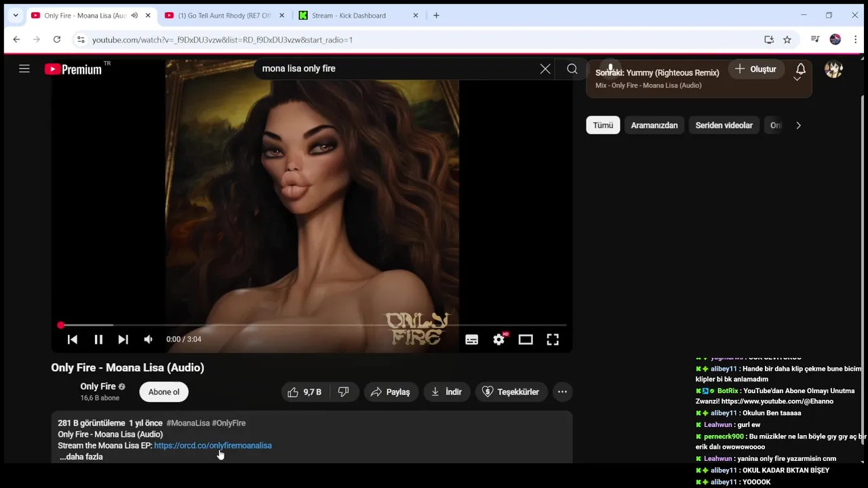The image size is (868, 488).
Task: Open the browser tab search dropdown
Action: (x=15, y=16)
